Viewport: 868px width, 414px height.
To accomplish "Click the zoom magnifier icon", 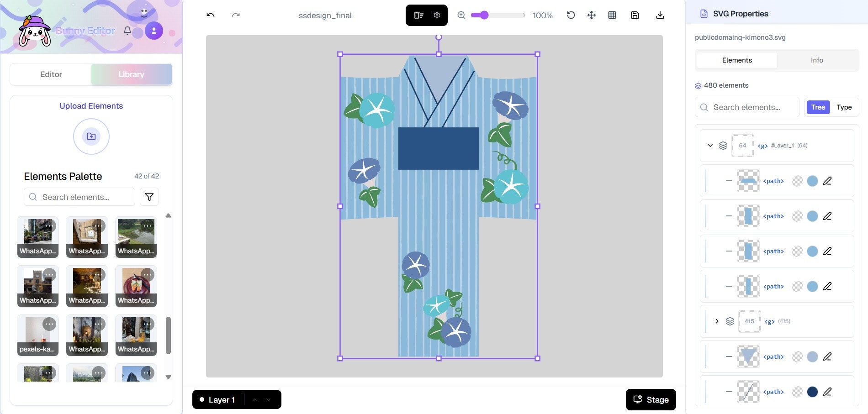I will (x=461, y=15).
